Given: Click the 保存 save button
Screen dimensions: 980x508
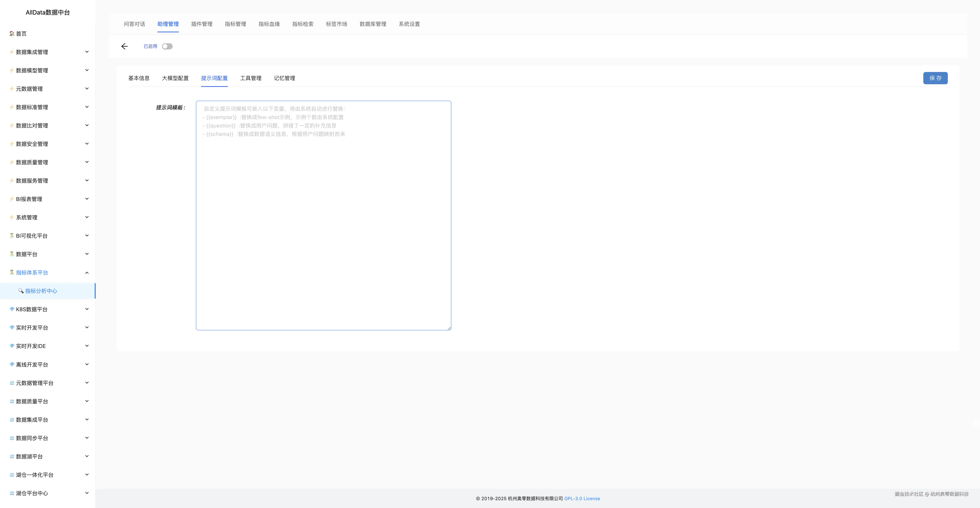Looking at the screenshot, I should [x=935, y=78].
